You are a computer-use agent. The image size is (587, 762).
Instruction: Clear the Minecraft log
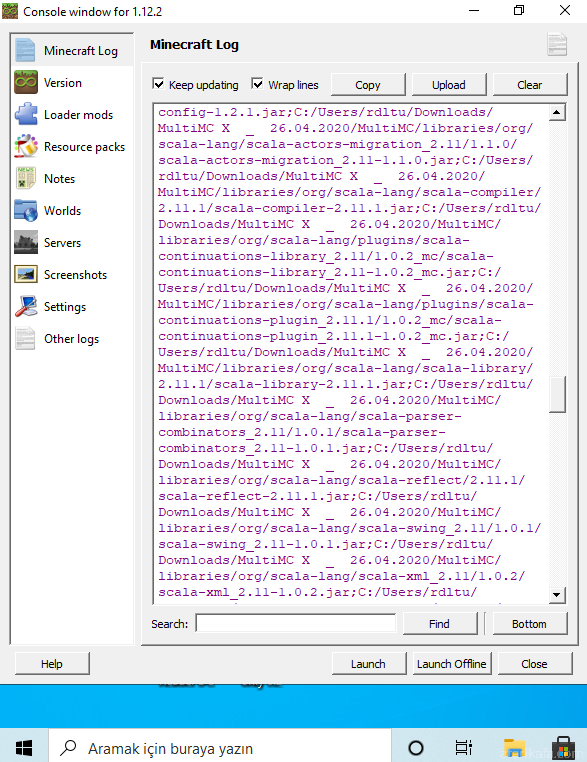coord(530,85)
